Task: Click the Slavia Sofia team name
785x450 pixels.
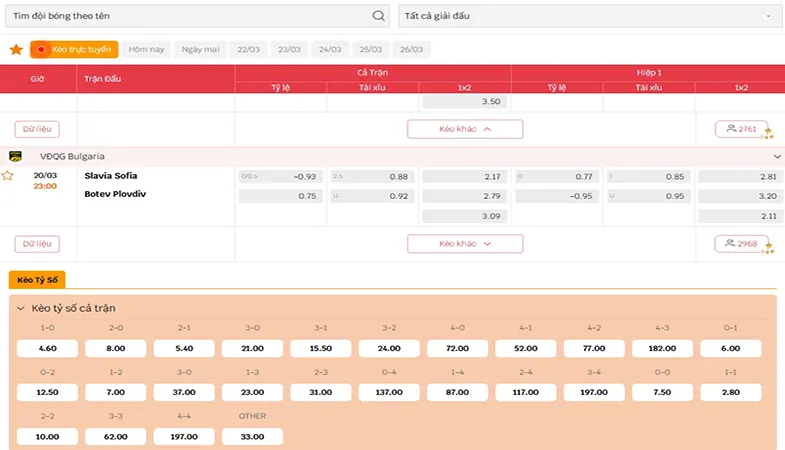Action: pyautogui.click(x=111, y=176)
